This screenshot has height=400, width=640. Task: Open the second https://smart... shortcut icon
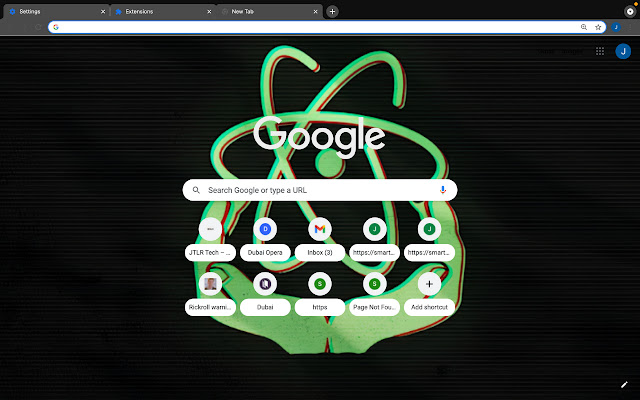pos(429,229)
